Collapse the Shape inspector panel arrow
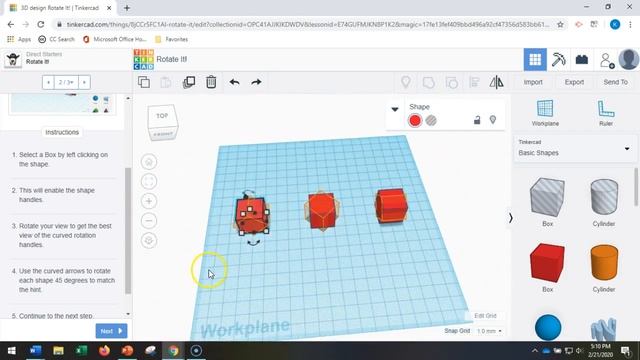Viewport: 640px width, 360px height. [395, 109]
